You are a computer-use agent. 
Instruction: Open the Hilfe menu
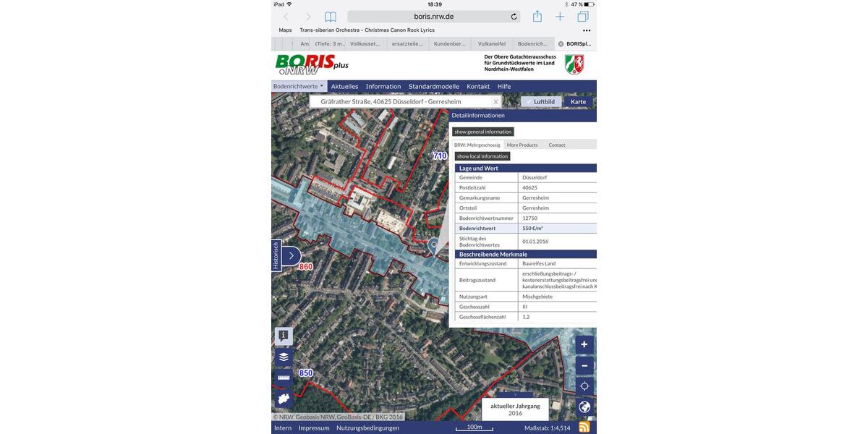(x=504, y=86)
